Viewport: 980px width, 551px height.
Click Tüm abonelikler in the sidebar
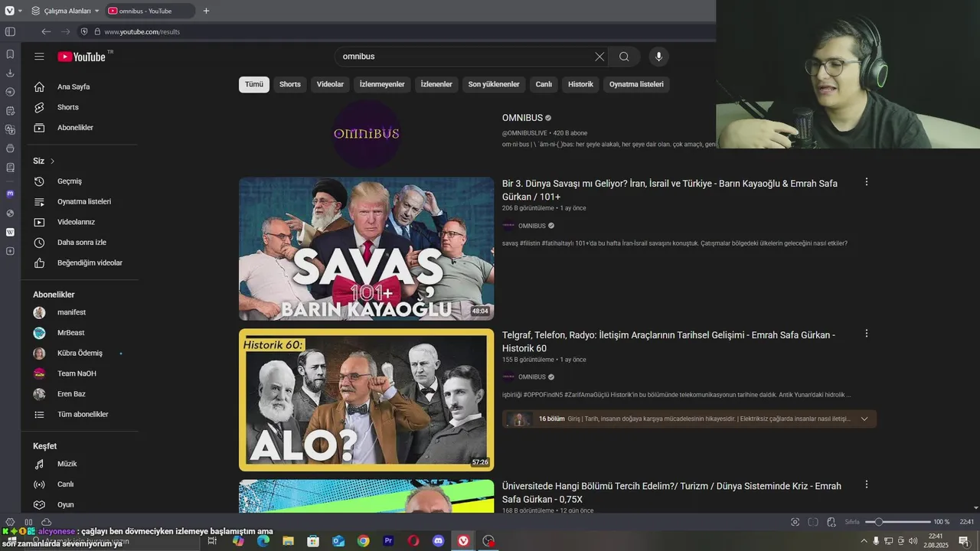tap(83, 414)
